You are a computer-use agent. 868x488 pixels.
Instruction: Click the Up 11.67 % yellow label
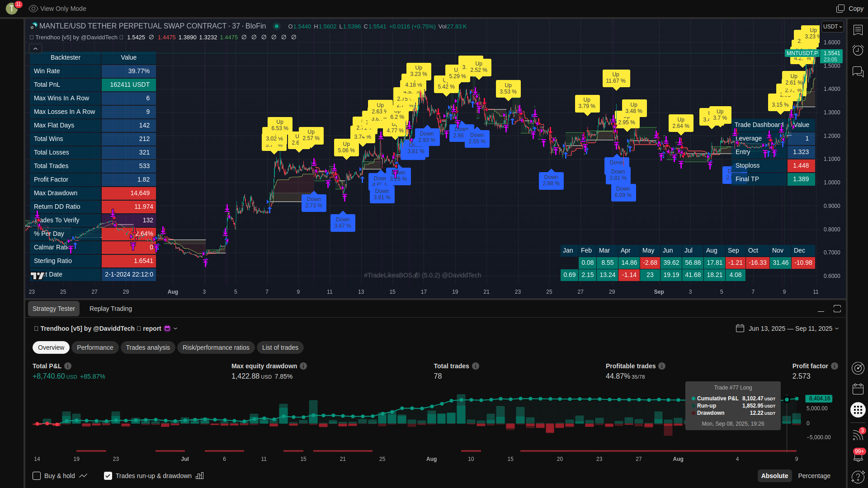point(616,78)
